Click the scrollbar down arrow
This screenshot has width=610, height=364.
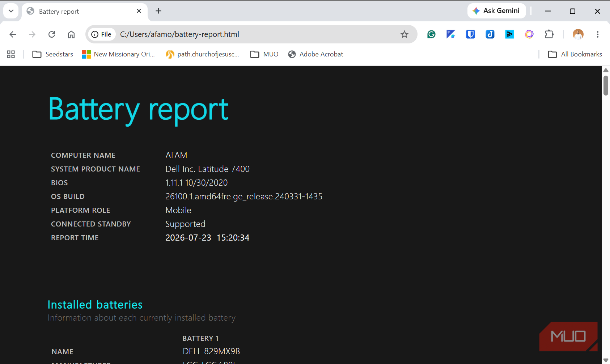click(x=606, y=360)
